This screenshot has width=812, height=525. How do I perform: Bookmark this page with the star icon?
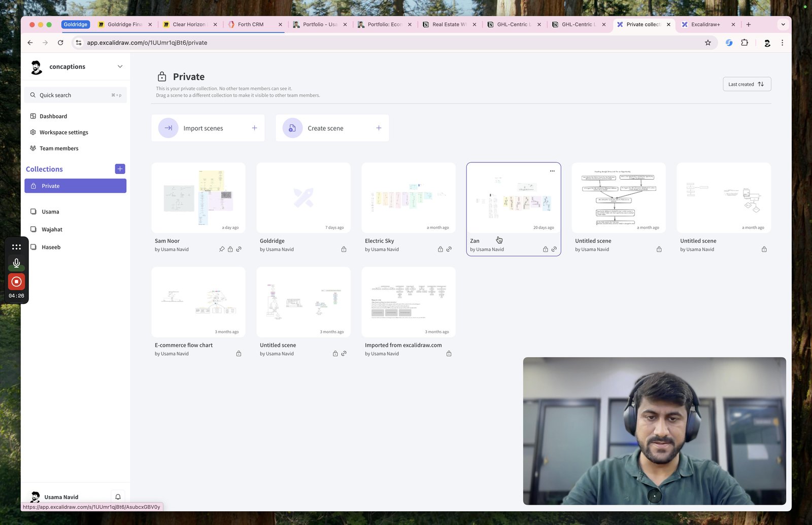tap(708, 43)
